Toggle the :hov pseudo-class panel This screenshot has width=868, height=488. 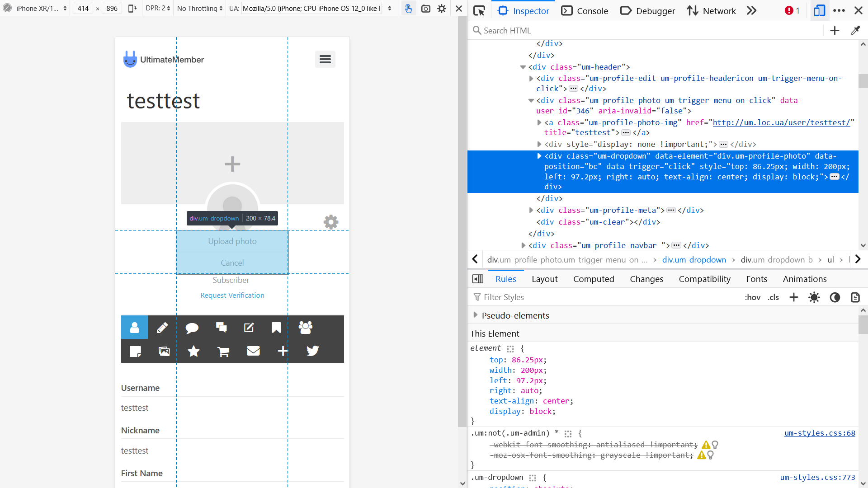[753, 297]
